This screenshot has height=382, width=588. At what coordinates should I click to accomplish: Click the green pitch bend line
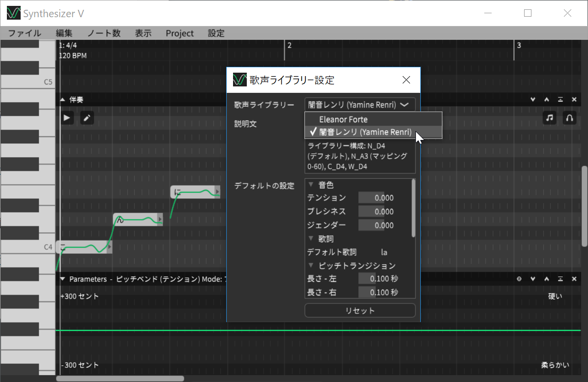pos(318,330)
